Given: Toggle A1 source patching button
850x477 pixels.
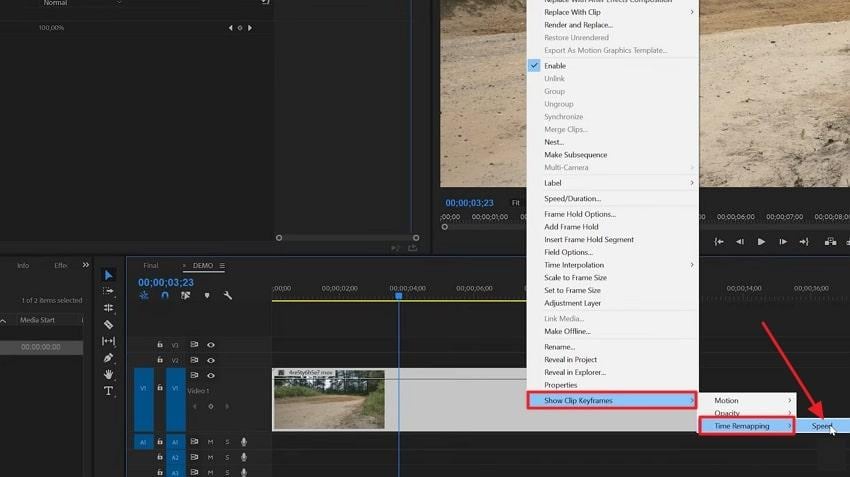Looking at the screenshot, I should coord(143,442).
